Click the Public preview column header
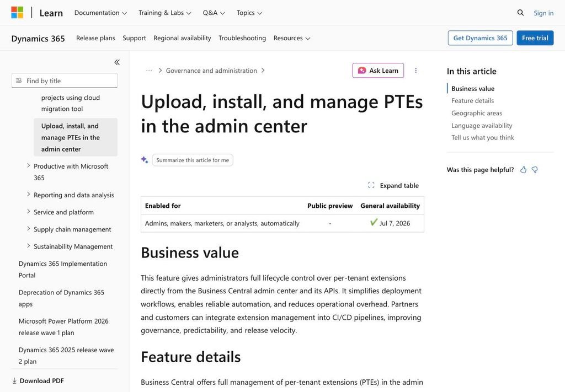 [330, 206]
